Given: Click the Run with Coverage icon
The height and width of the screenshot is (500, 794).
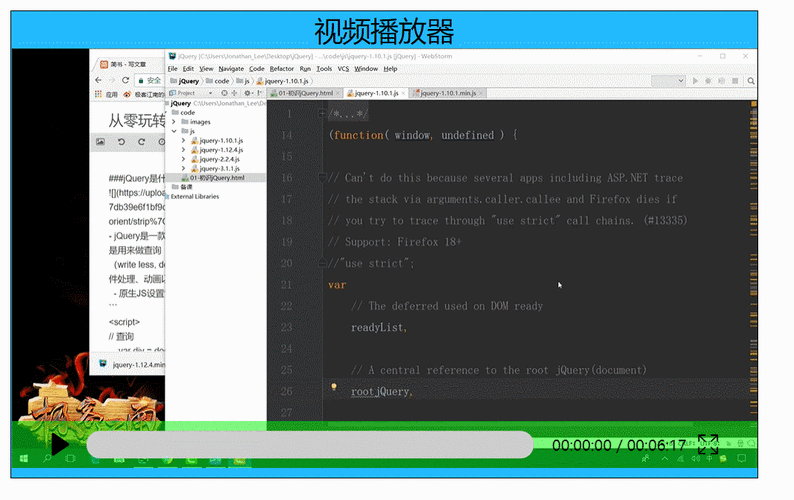Looking at the screenshot, I should pyautogui.click(x=722, y=81).
